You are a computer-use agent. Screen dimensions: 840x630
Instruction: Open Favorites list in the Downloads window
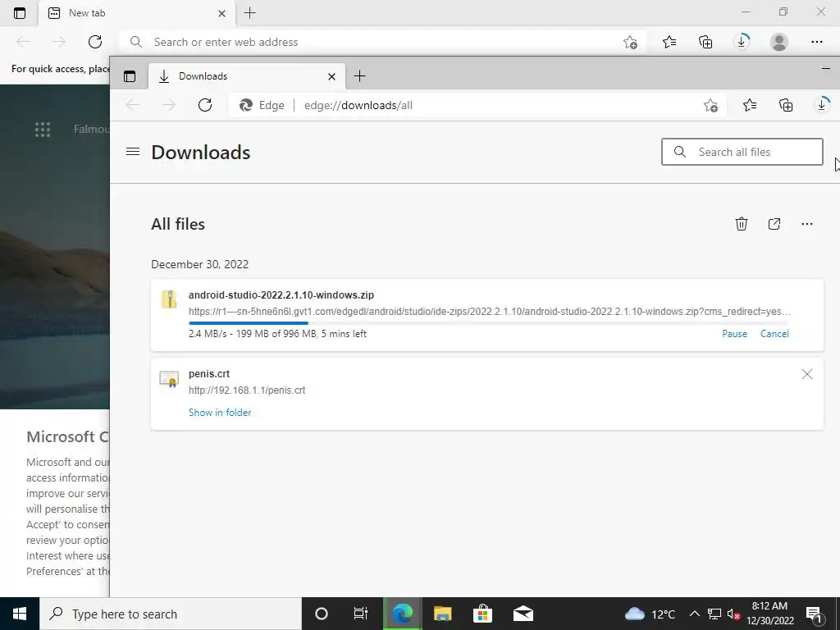tap(750, 105)
